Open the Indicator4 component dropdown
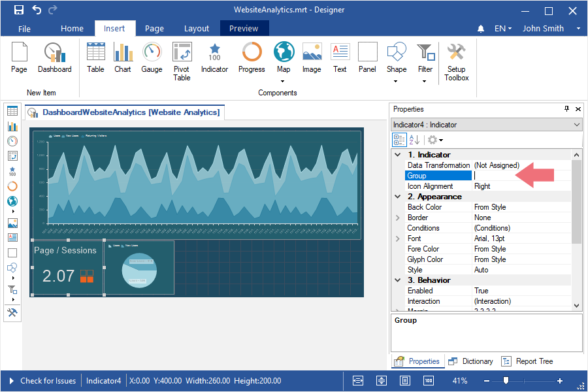The height and width of the screenshot is (392, 588). (x=576, y=125)
